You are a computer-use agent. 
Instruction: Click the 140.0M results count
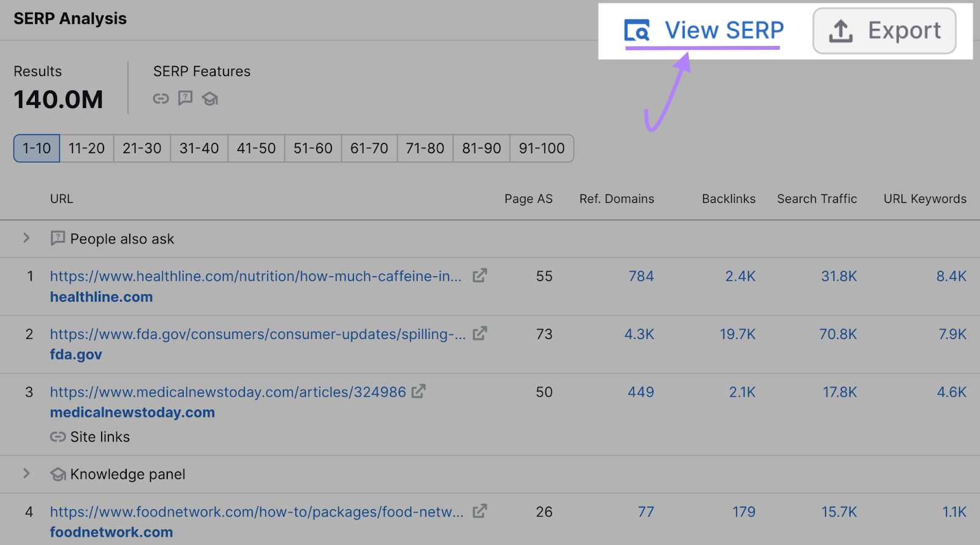tap(58, 100)
